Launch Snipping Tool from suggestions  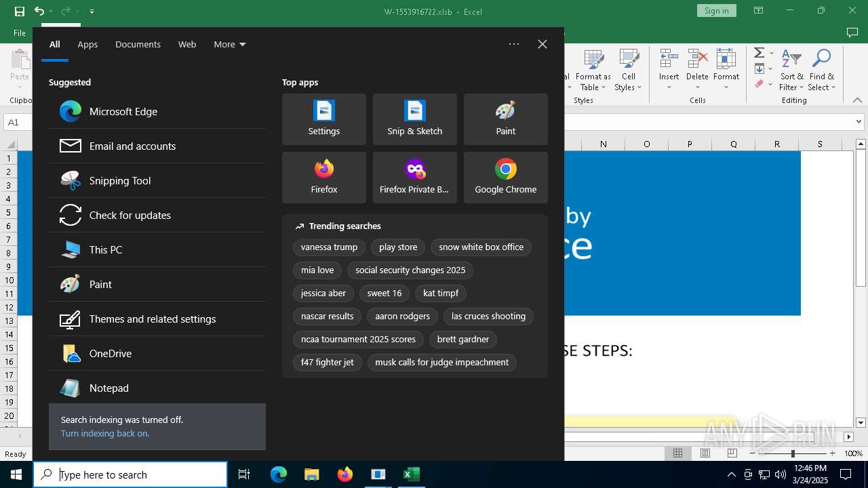pos(157,180)
